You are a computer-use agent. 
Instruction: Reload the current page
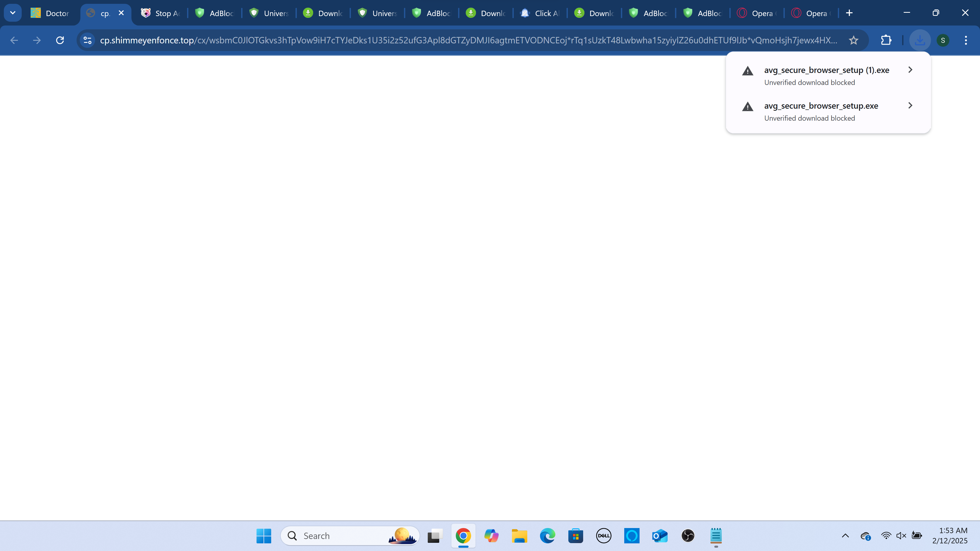(60, 40)
